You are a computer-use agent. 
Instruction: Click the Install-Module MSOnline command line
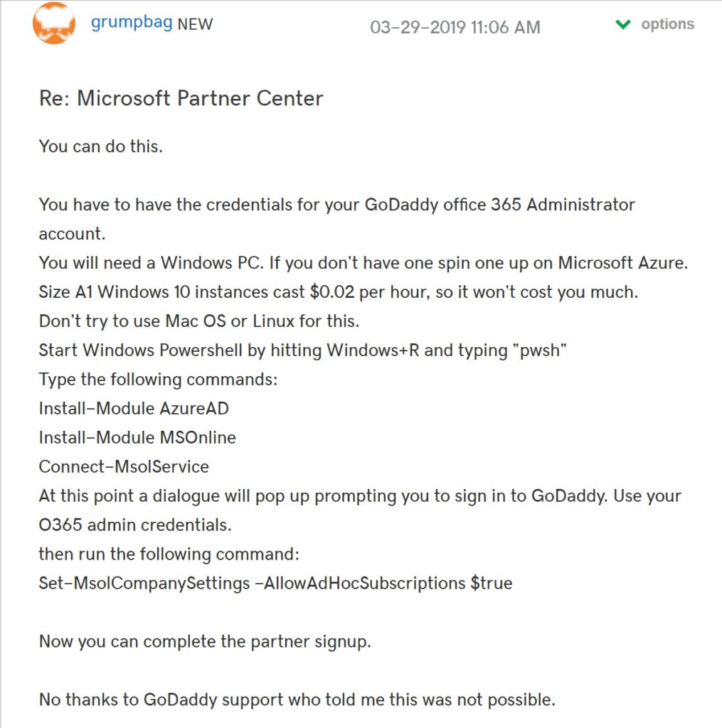pos(137,438)
